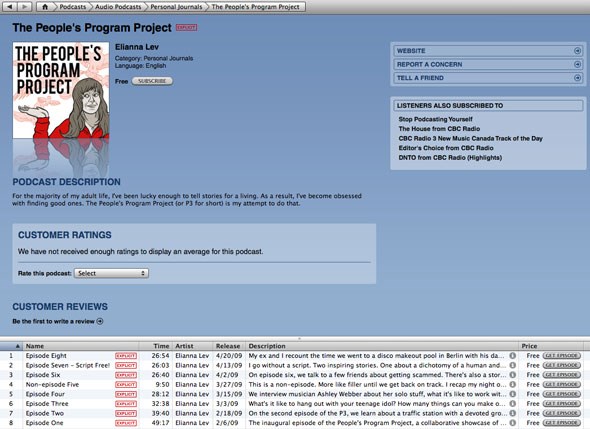
Task: Click the back navigation arrow
Action: [x=9, y=6]
